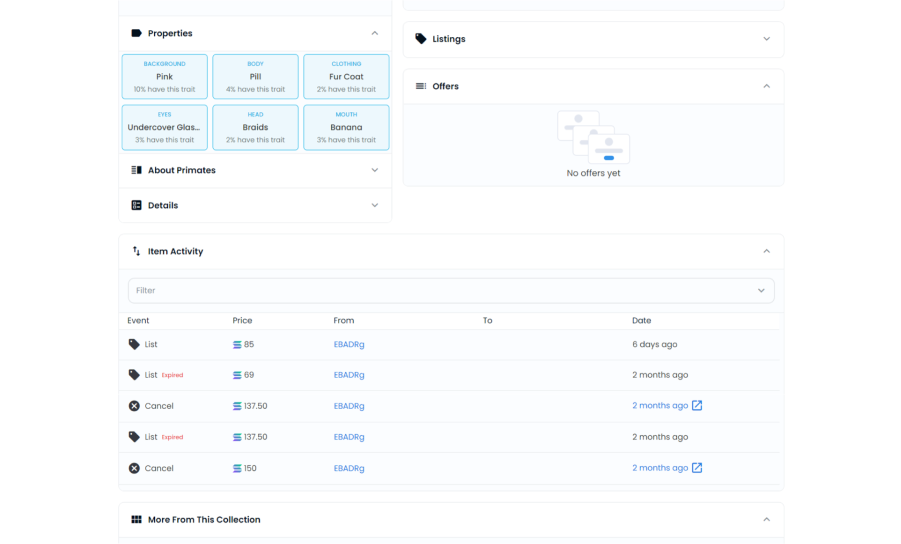Click the Event column header
901x544 pixels.
tap(138, 321)
